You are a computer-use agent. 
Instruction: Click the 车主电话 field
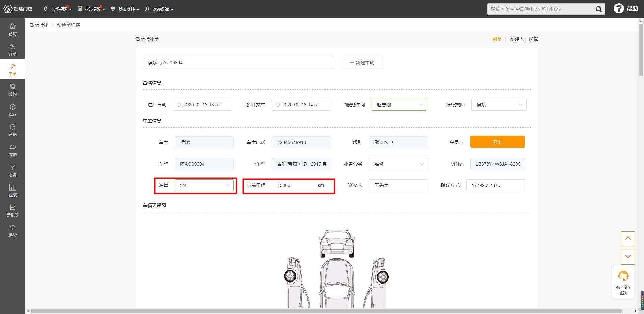click(x=302, y=142)
